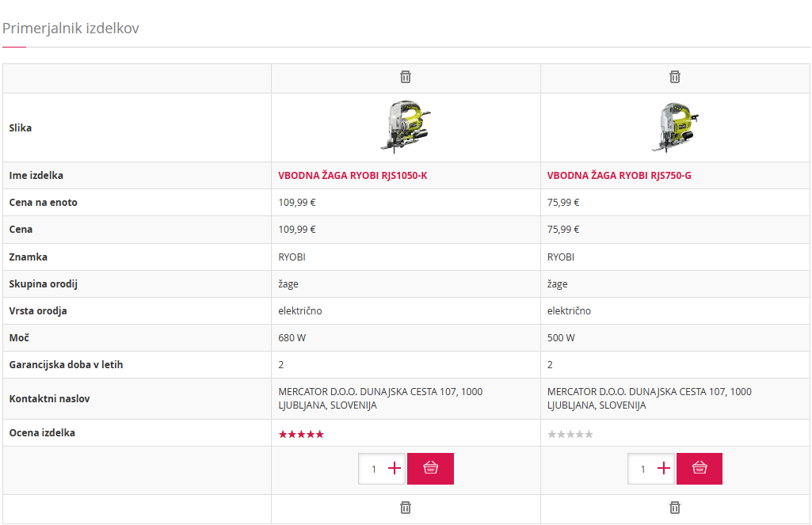The width and height of the screenshot is (812, 525).
Task: Click the 'Vrsta orodja' row label
Action: 38,310
